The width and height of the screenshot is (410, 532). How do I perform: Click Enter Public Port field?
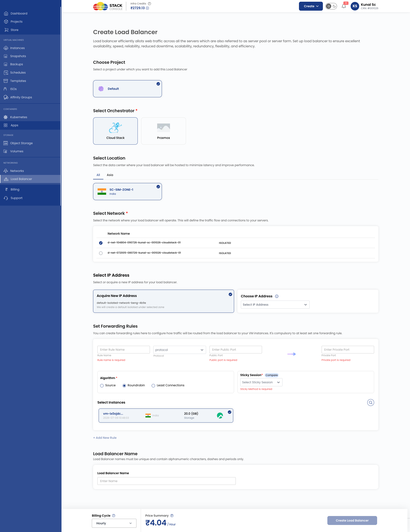[x=236, y=350]
